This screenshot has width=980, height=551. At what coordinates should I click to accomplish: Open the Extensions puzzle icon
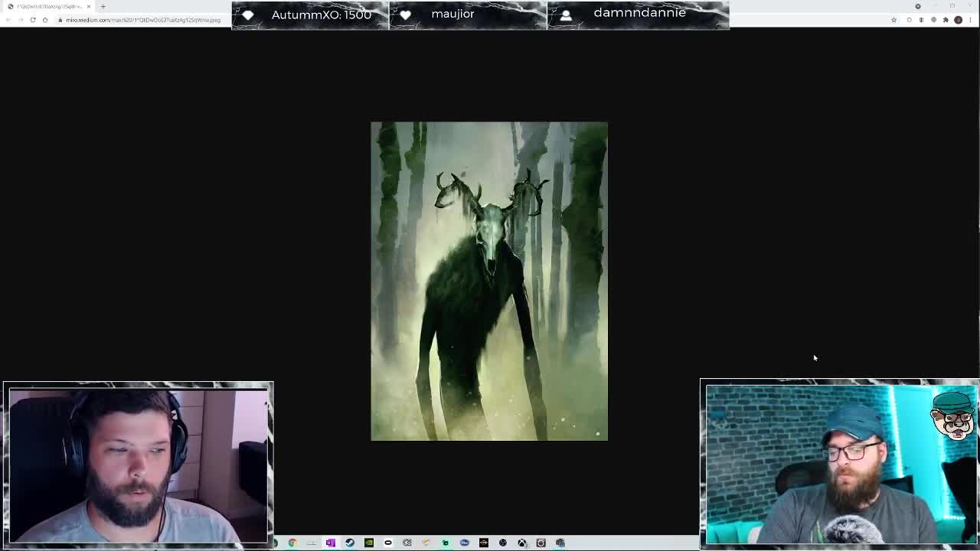coord(946,20)
